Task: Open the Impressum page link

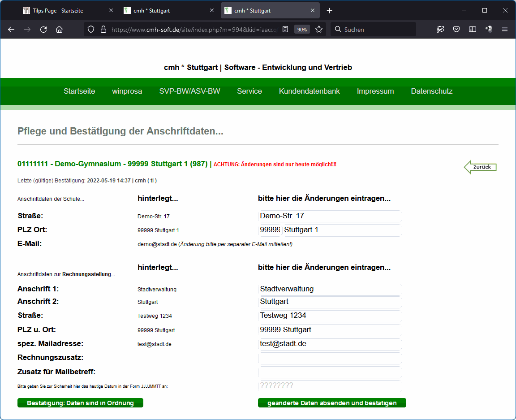Action: tap(375, 91)
